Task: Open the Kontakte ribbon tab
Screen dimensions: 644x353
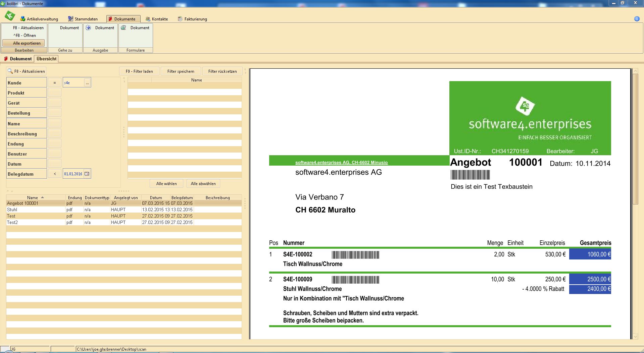Action: coord(156,19)
